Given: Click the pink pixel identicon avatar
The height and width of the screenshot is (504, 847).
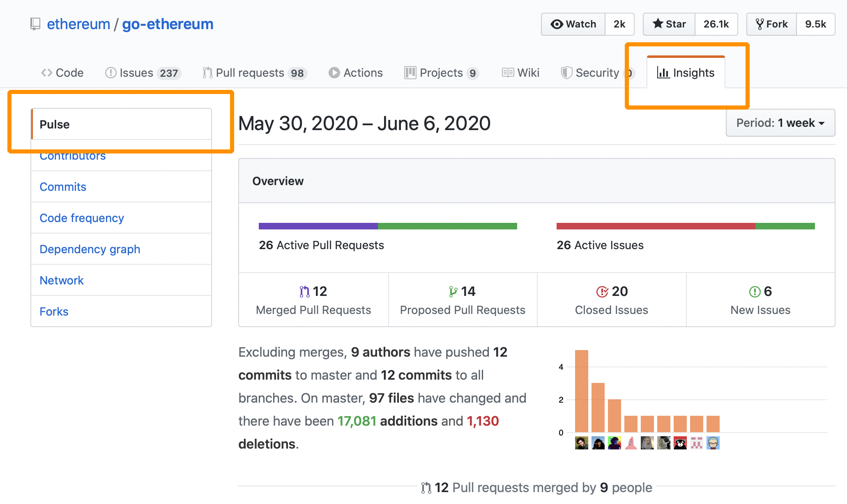Looking at the screenshot, I should pos(697,443).
